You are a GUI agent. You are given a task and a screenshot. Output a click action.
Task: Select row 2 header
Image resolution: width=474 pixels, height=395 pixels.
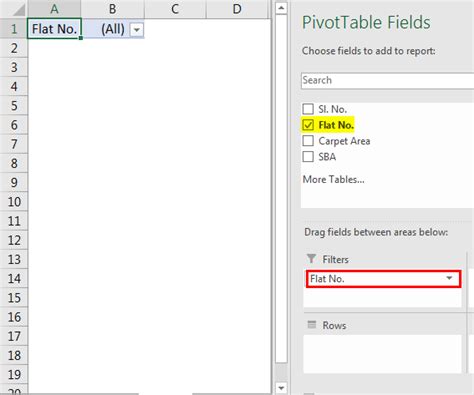pos(14,48)
